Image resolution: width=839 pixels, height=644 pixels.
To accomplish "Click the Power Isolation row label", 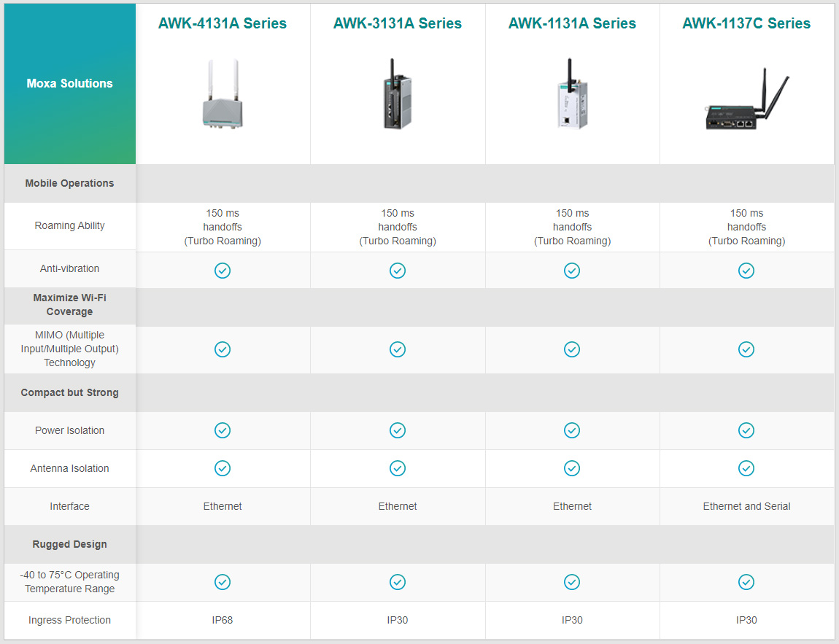I will (x=69, y=430).
